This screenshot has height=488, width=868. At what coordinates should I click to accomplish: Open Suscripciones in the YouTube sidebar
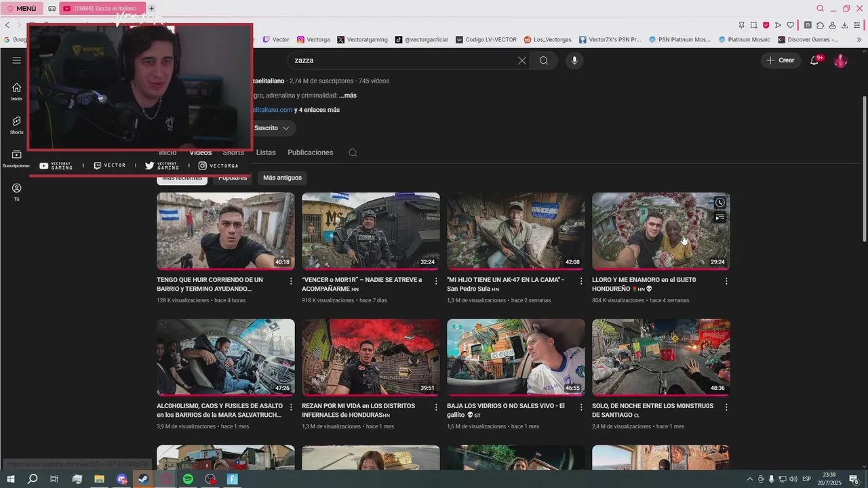pos(16,159)
